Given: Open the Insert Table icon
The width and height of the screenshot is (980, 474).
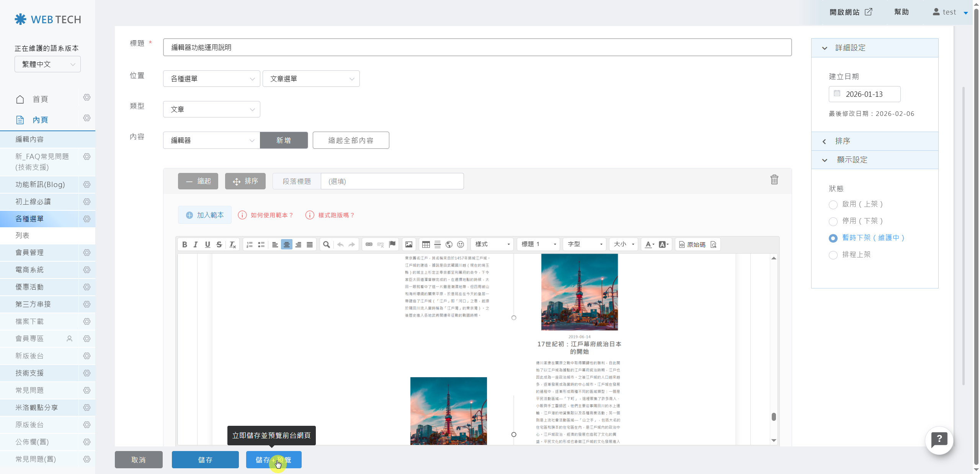Looking at the screenshot, I should pyautogui.click(x=426, y=244).
